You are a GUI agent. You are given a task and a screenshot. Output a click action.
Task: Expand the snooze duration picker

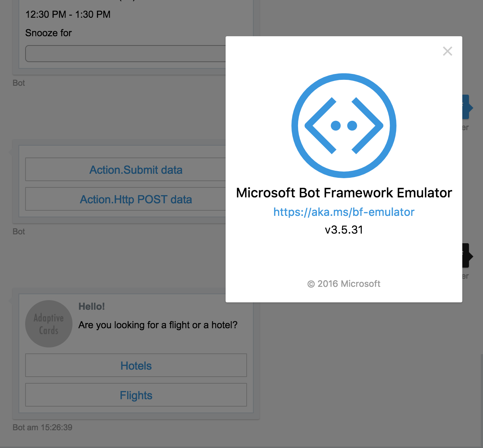(x=126, y=53)
